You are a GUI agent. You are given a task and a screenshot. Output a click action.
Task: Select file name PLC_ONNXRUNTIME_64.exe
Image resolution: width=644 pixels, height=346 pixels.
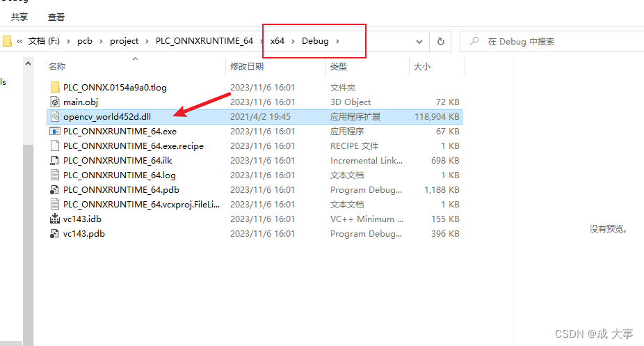[120, 132]
